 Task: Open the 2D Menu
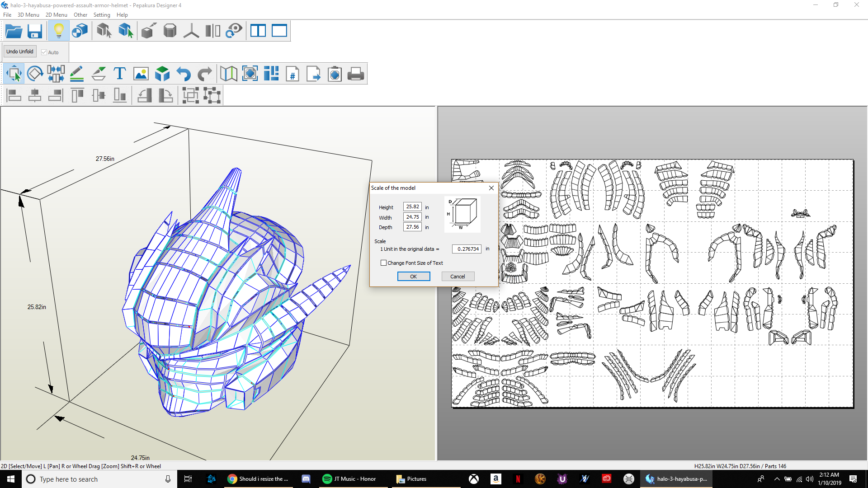(x=57, y=15)
